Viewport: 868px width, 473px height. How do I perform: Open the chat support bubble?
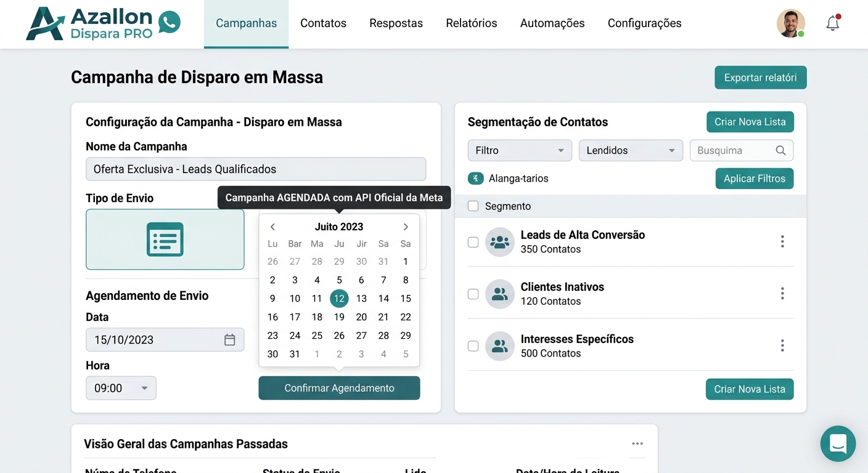click(838, 443)
